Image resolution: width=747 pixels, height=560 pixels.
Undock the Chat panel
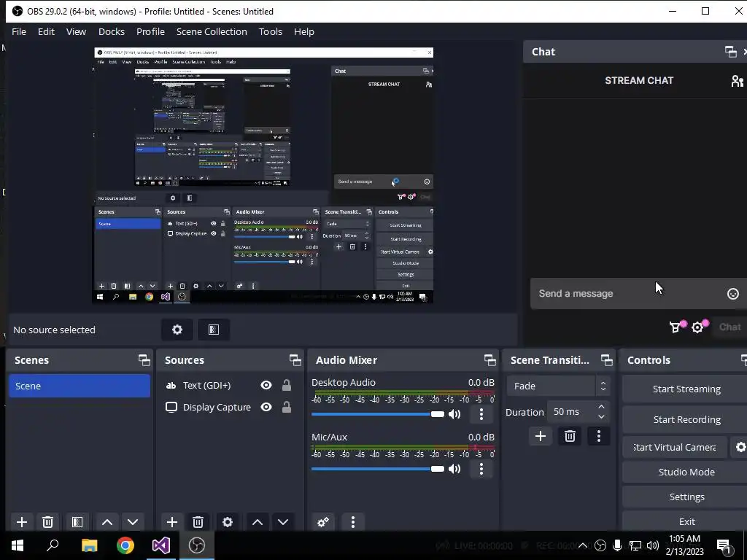(730, 52)
